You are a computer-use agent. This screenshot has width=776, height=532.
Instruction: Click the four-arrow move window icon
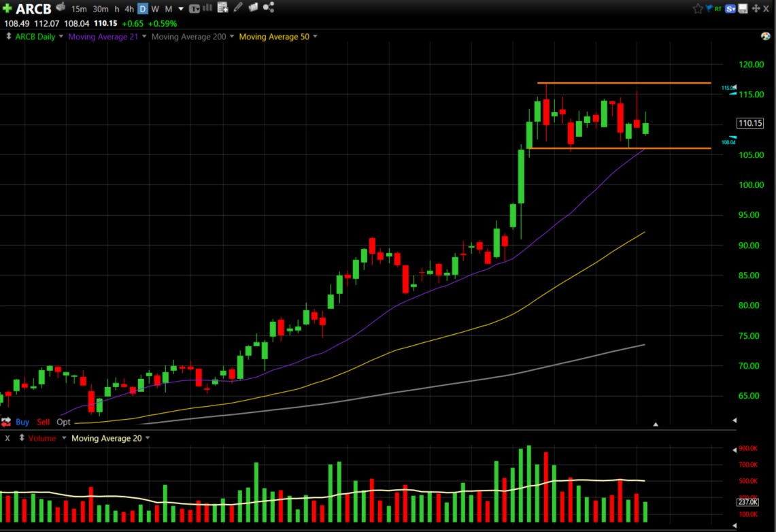(756, 8)
